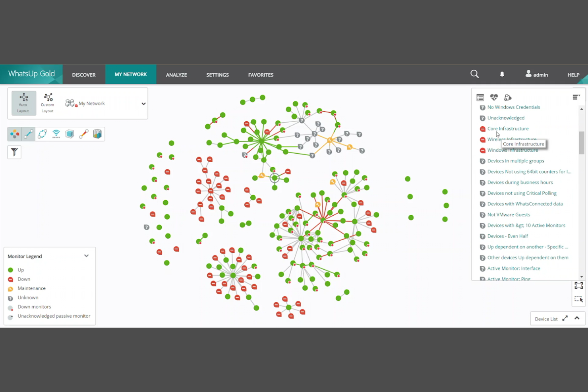Open the SETTINGS menu
Image resolution: width=588 pixels, height=392 pixels.
click(217, 75)
